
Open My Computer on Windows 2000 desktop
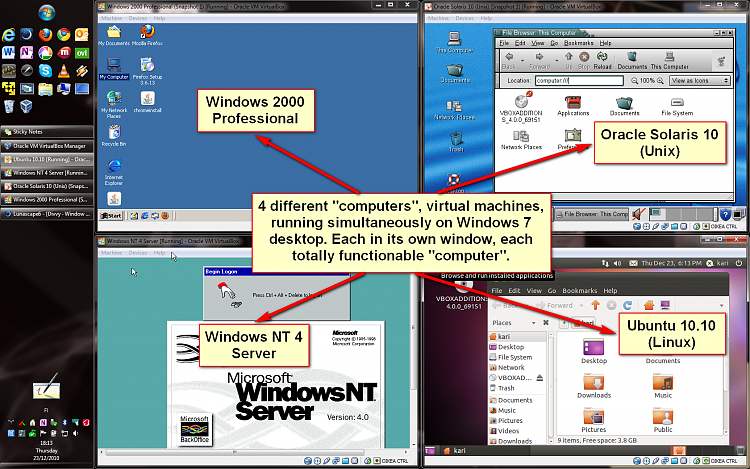click(114, 68)
